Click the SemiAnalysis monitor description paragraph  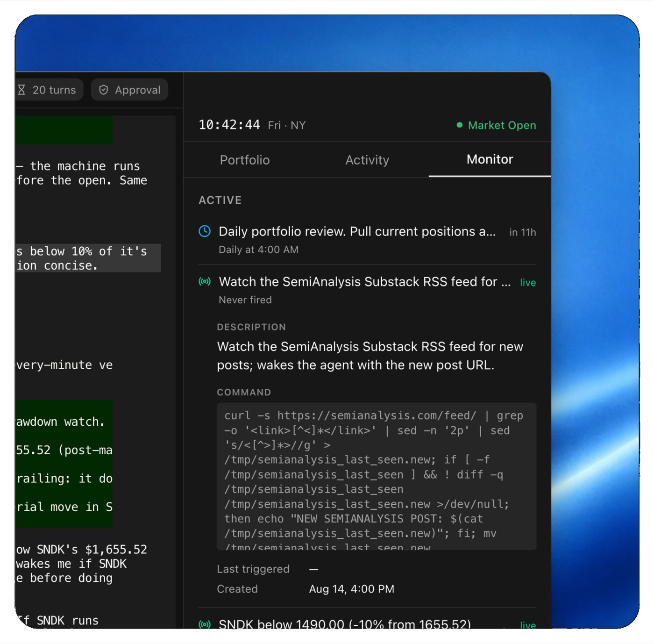(370, 356)
